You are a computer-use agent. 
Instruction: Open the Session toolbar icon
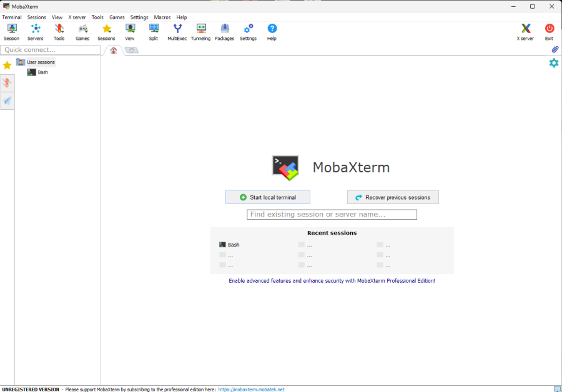click(11, 32)
